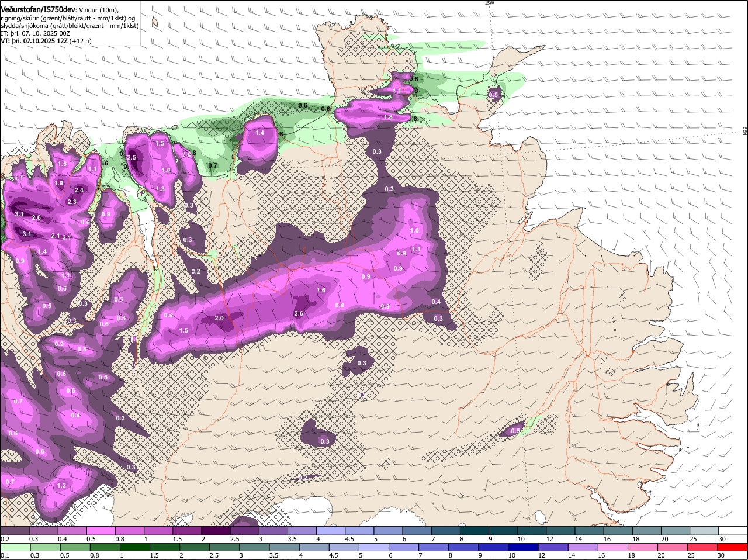Click snow legend swatch between 2 and 2.5
This screenshot has width=748, height=560.
216,530
